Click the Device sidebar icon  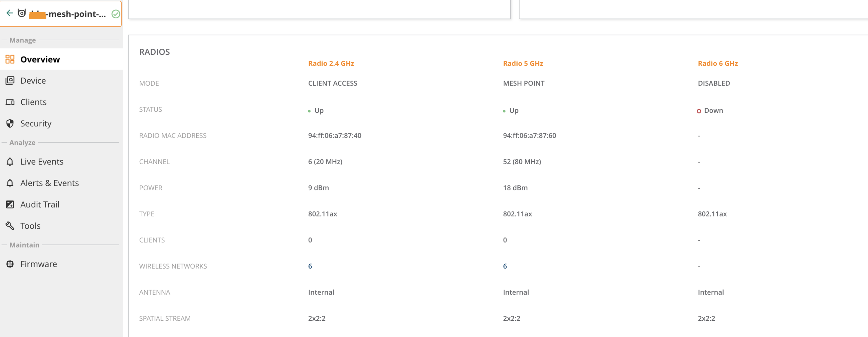pos(10,81)
